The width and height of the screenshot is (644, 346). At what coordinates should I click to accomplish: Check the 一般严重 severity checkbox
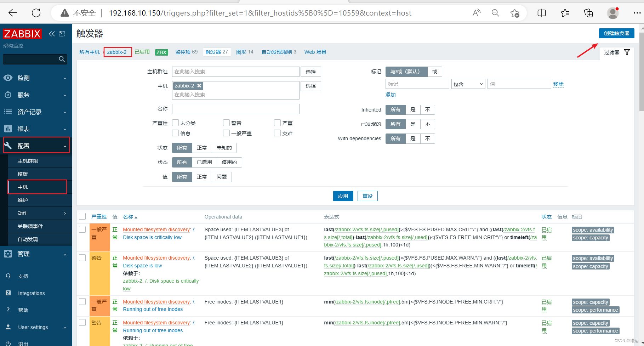point(226,133)
